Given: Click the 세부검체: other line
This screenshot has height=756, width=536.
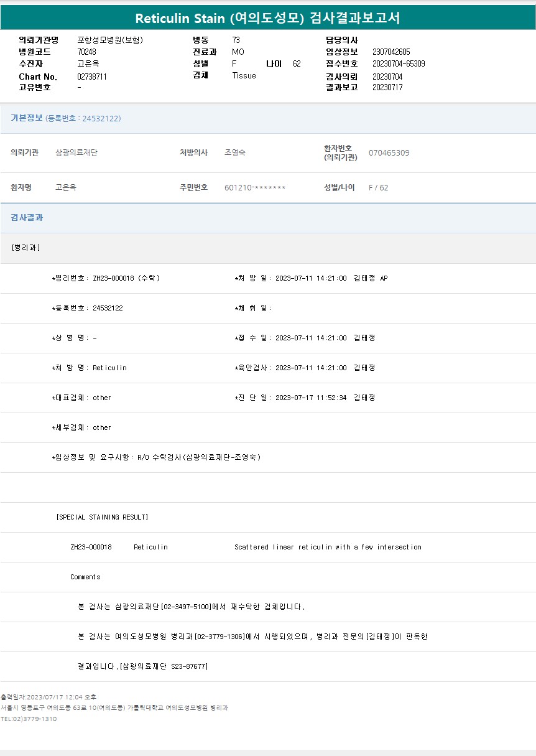Looking at the screenshot, I should point(81,427).
